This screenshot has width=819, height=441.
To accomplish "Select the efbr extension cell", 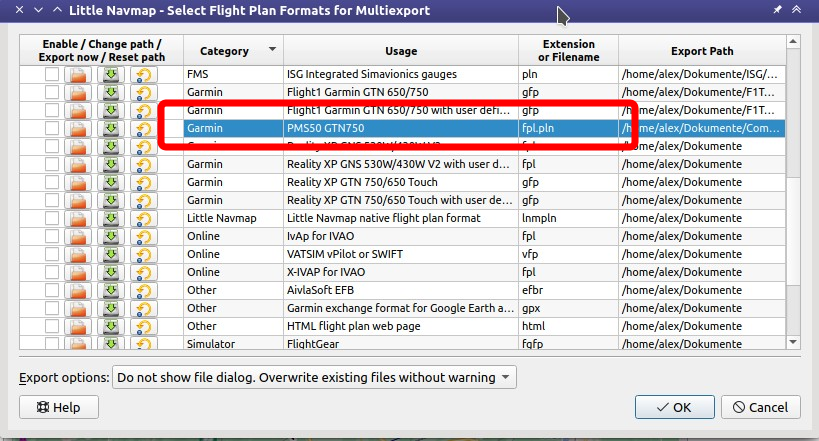I will (x=568, y=291).
